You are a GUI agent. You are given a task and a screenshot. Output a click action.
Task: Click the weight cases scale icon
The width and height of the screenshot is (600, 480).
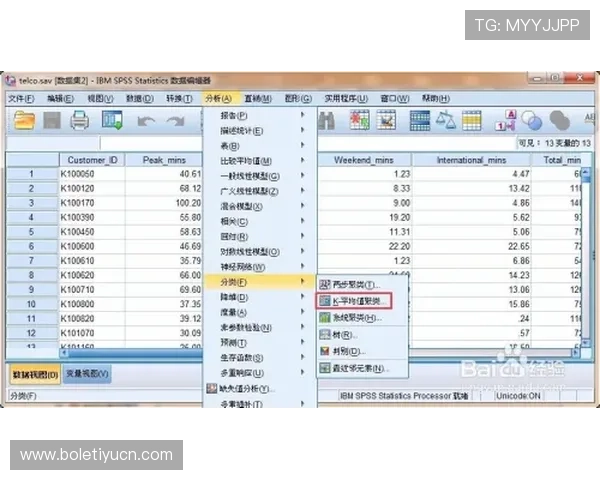(x=446, y=120)
